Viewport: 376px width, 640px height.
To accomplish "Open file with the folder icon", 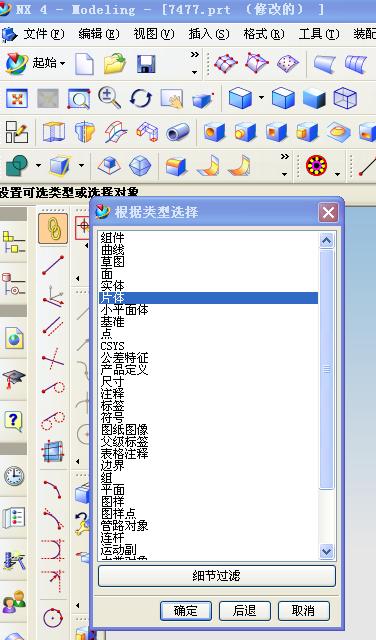I will tap(115, 64).
